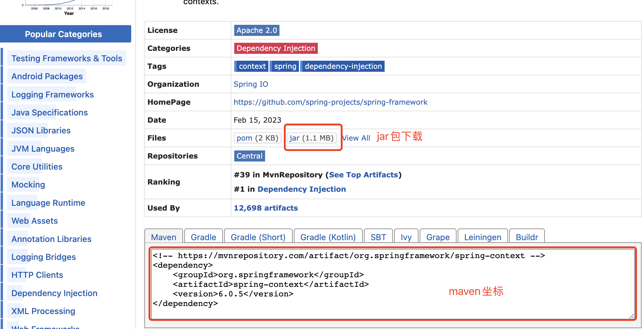Select the context tag
Image resolution: width=644 pixels, height=329 pixels.
pyautogui.click(x=251, y=66)
